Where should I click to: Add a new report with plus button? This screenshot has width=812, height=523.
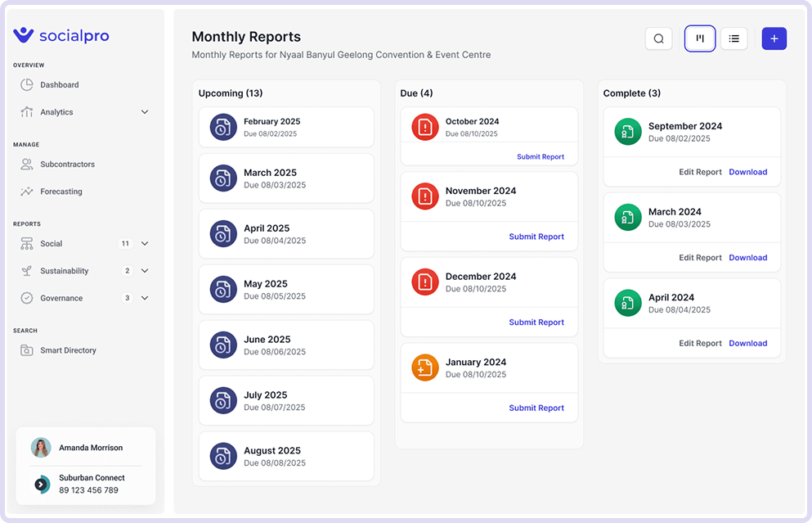pos(774,38)
